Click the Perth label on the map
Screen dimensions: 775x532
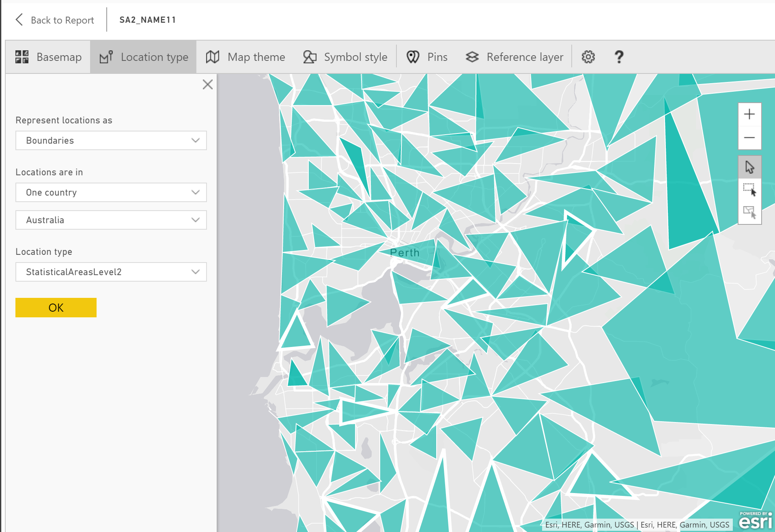(405, 253)
